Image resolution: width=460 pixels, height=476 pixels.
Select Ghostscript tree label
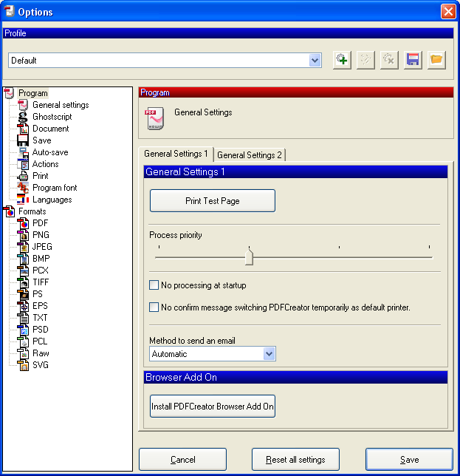52,117
